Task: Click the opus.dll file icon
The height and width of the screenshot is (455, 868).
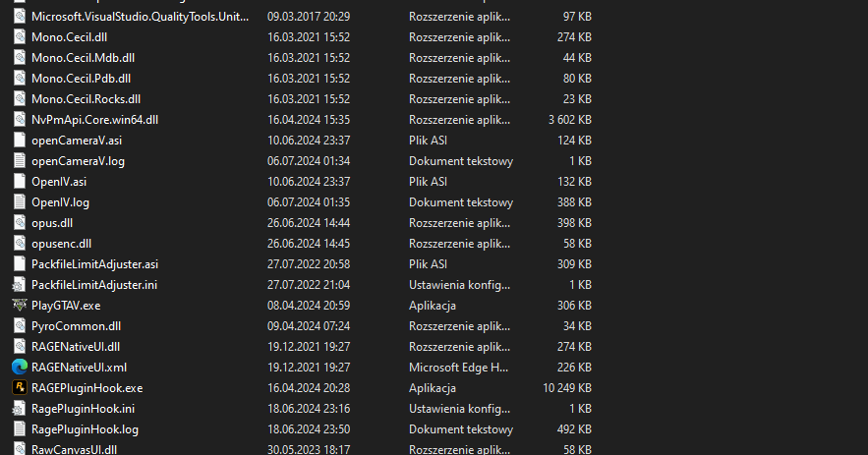Action: click(x=19, y=222)
